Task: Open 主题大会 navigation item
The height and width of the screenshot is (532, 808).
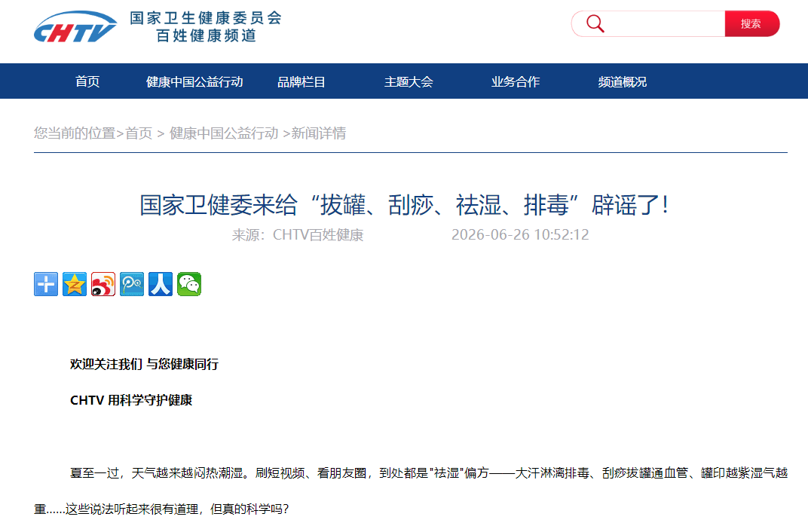Action: tap(409, 81)
